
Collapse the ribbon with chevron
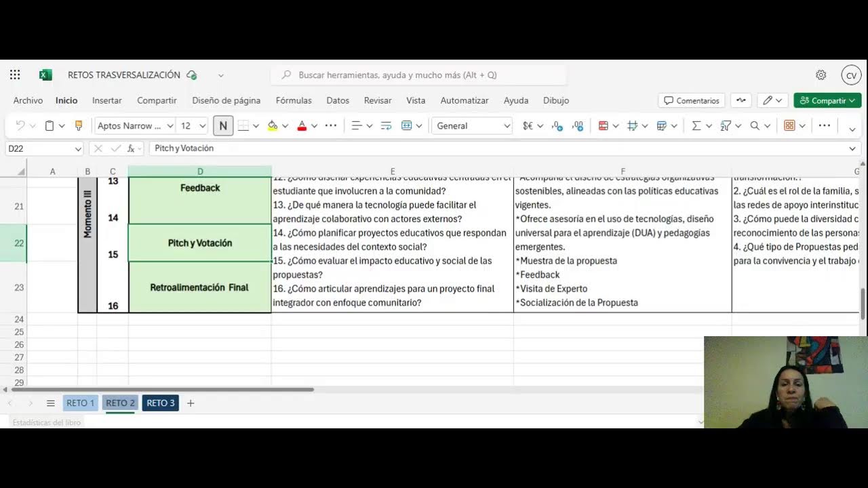click(x=852, y=129)
